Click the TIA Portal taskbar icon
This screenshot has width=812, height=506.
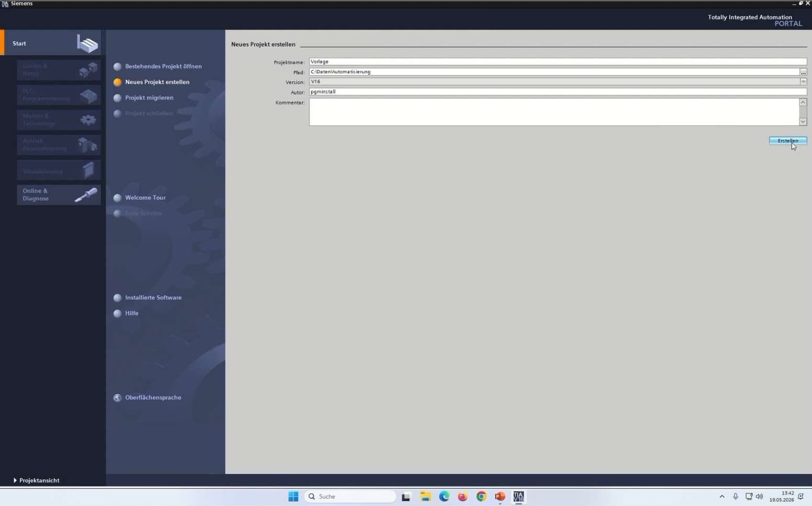(519, 497)
